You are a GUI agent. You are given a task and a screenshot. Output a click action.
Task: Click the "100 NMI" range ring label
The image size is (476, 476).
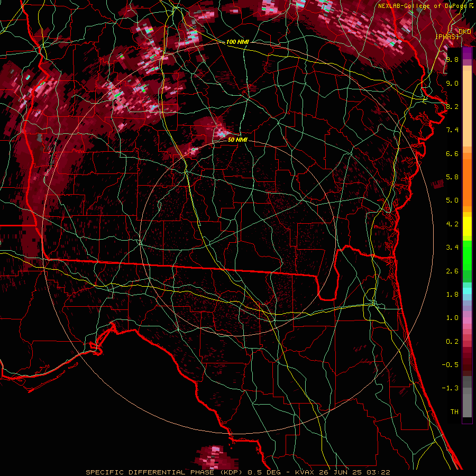(237, 42)
